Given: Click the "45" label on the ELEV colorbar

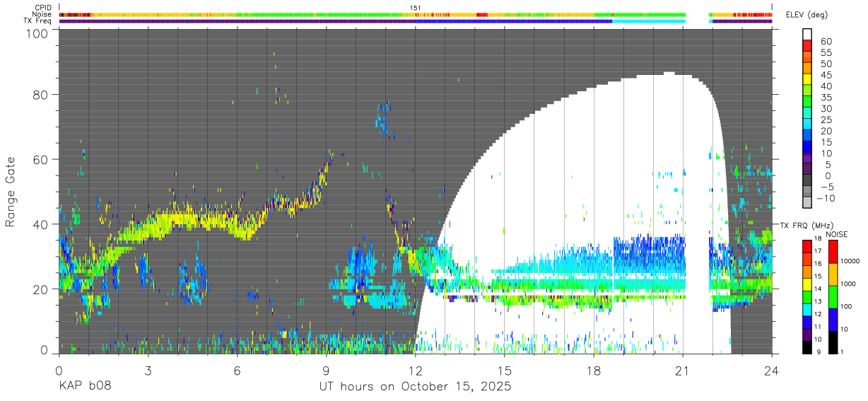Looking at the screenshot, I should (828, 75).
